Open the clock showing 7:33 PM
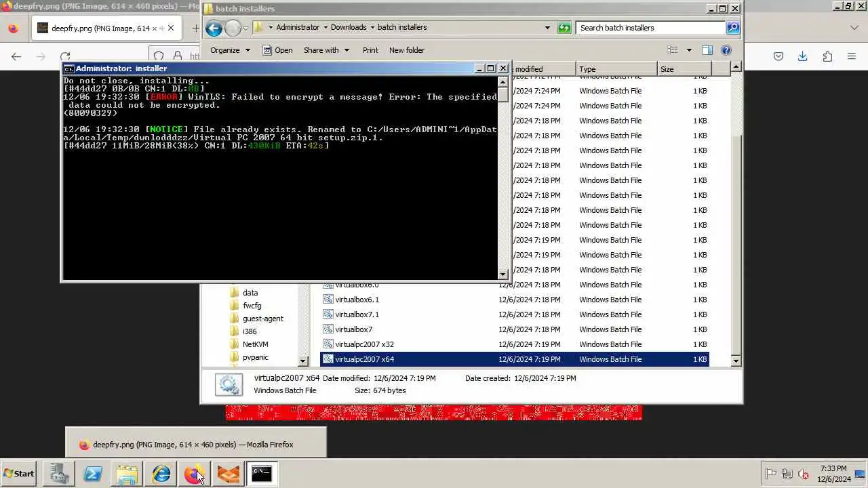 [x=833, y=474]
